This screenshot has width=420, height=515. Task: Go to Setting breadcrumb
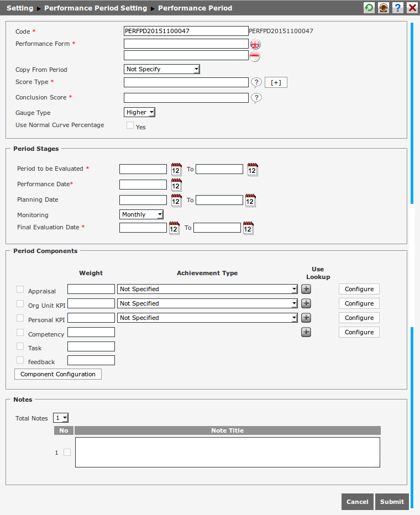click(x=20, y=8)
